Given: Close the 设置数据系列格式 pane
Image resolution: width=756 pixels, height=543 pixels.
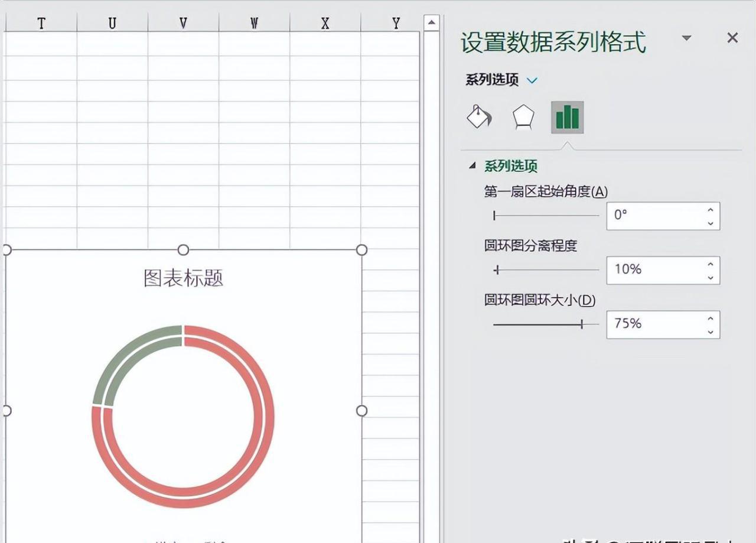Looking at the screenshot, I should [x=732, y=38].
